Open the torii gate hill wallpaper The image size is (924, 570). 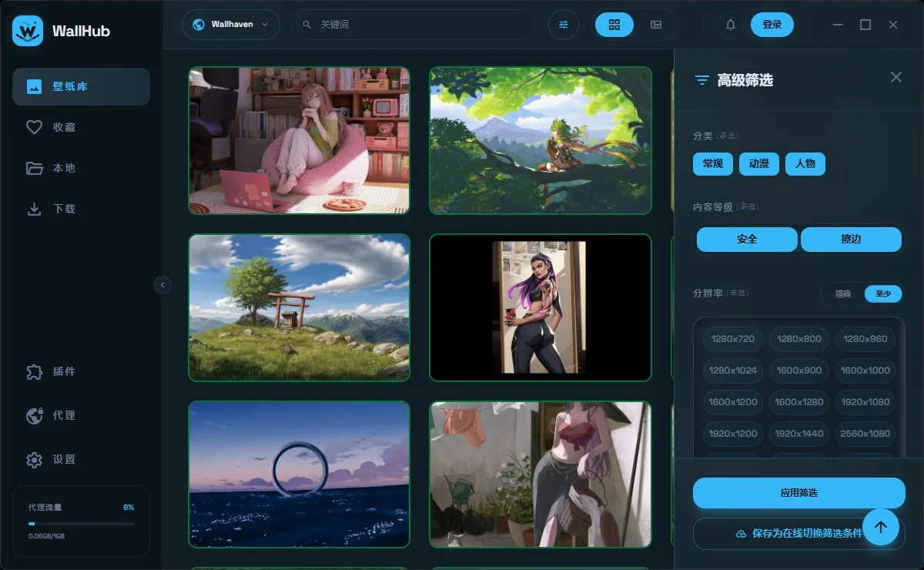click(x=300, y=307)
